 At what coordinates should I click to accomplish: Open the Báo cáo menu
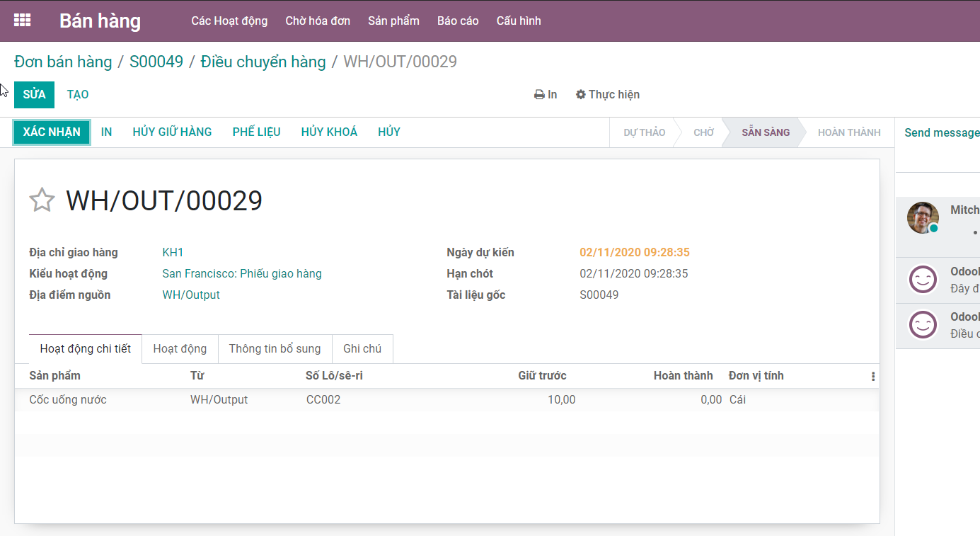point(458,21)
